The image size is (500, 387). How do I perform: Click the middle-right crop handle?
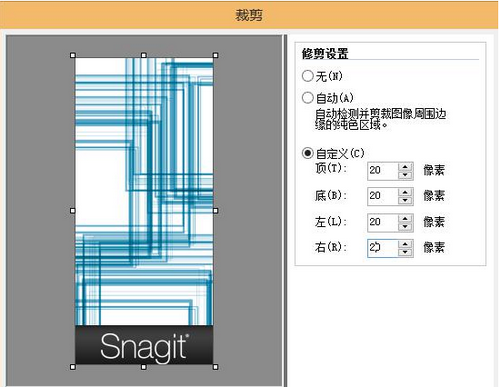(x=215, y=211)
